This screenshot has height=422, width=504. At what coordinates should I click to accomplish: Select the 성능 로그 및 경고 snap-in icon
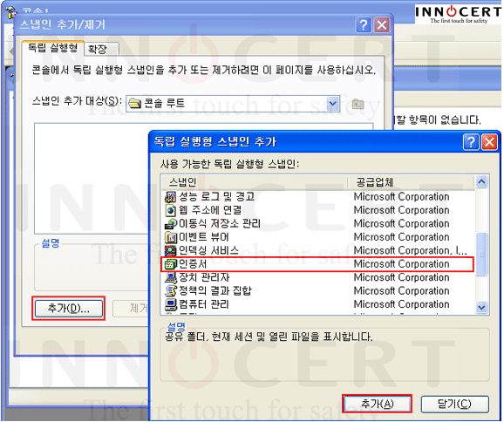pyautogui.click(x=170, y=197)
